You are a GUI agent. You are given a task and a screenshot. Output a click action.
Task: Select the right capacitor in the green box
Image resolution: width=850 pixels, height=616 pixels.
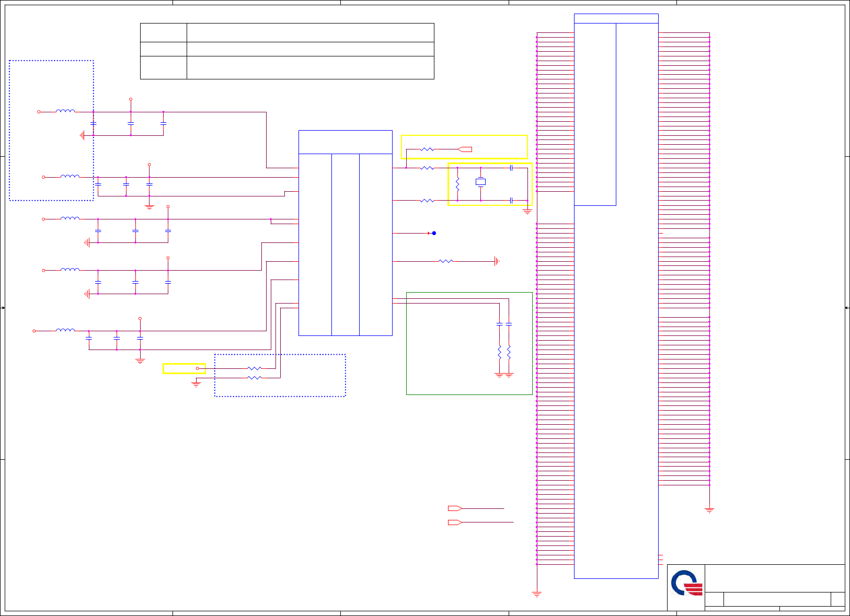[x=509, y=324]
